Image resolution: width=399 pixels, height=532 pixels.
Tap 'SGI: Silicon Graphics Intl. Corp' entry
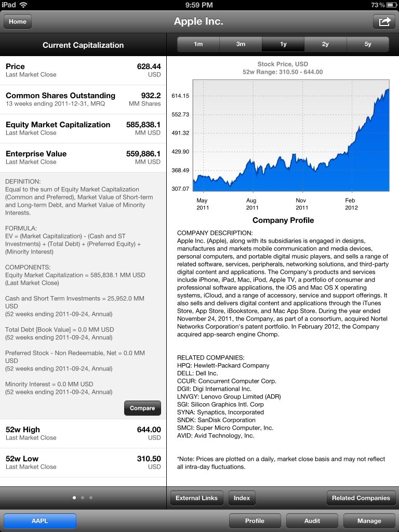tap(220, 404)
